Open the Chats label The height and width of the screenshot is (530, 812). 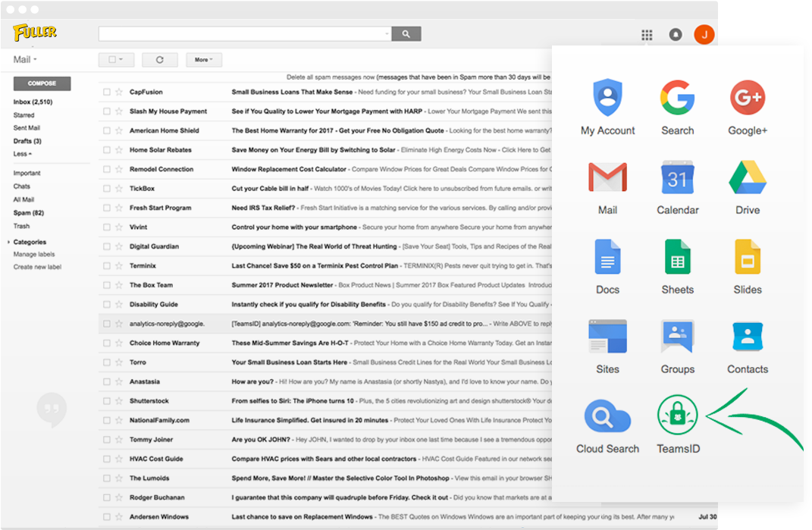click(x=22, y=187)
